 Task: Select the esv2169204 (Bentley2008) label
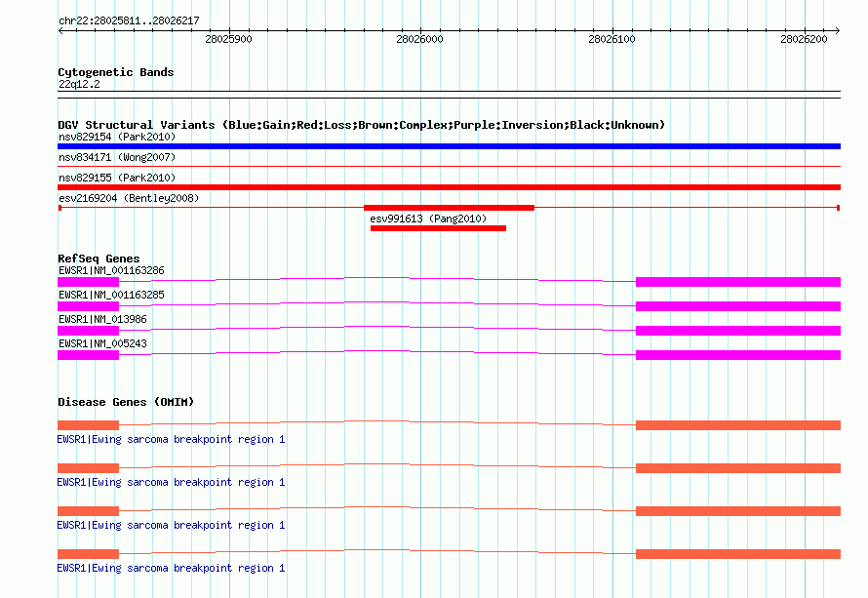(x=129, y=198)
